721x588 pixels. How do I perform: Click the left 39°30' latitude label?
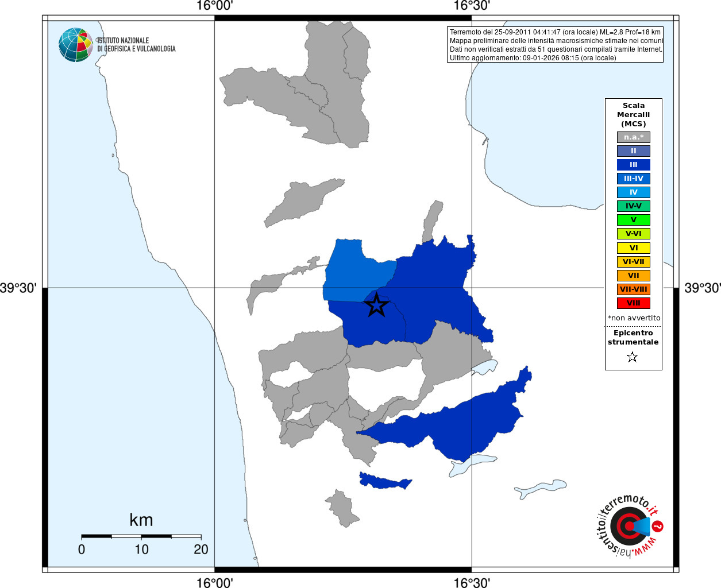[x=18, y=288]
